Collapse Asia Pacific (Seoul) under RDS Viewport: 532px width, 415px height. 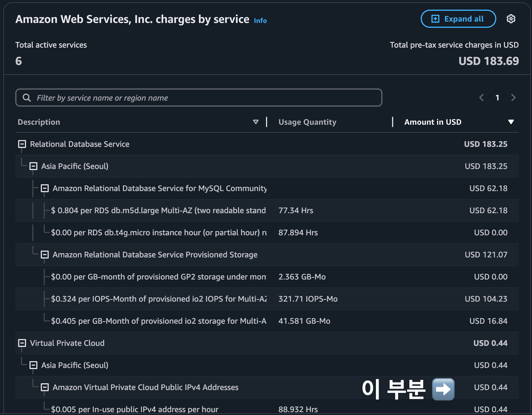[x=33, y=166]
